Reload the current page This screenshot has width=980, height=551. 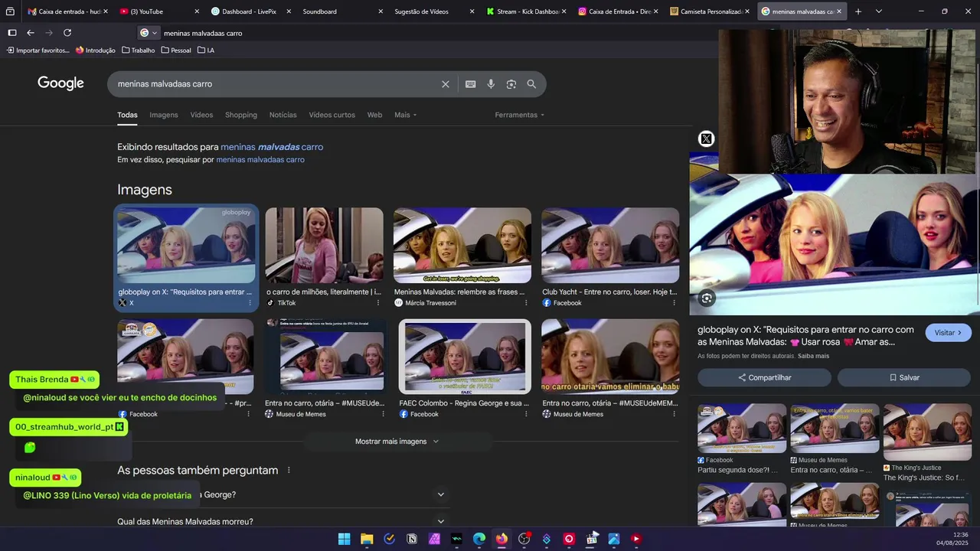coord(67,33)
